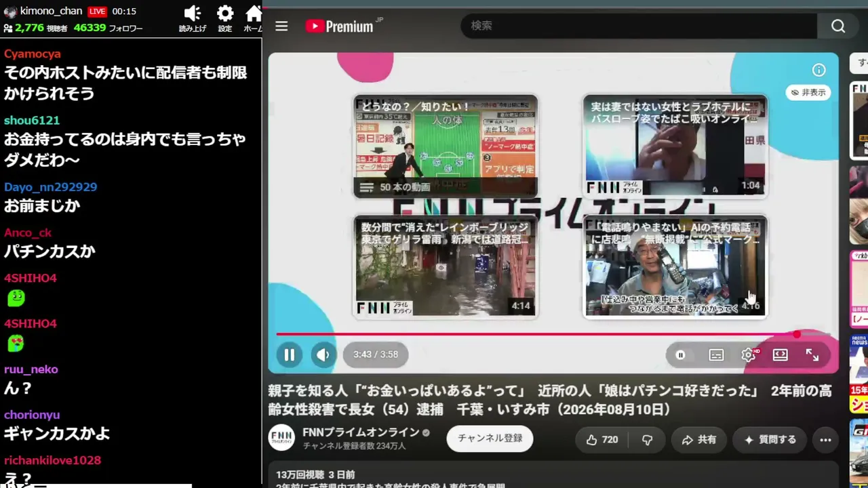Open the 50本の動画 playlist end card
Image resolution: width=868 pixels, height=488 pixels.
click(x=446, y=146)
